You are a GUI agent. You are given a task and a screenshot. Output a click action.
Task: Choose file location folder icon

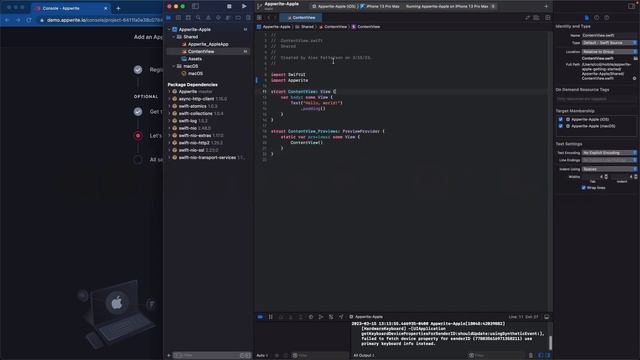point(636,58)
